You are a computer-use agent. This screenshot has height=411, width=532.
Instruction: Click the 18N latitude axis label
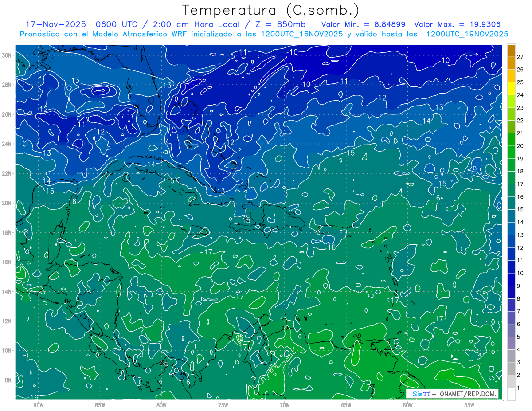pos(8,232)
